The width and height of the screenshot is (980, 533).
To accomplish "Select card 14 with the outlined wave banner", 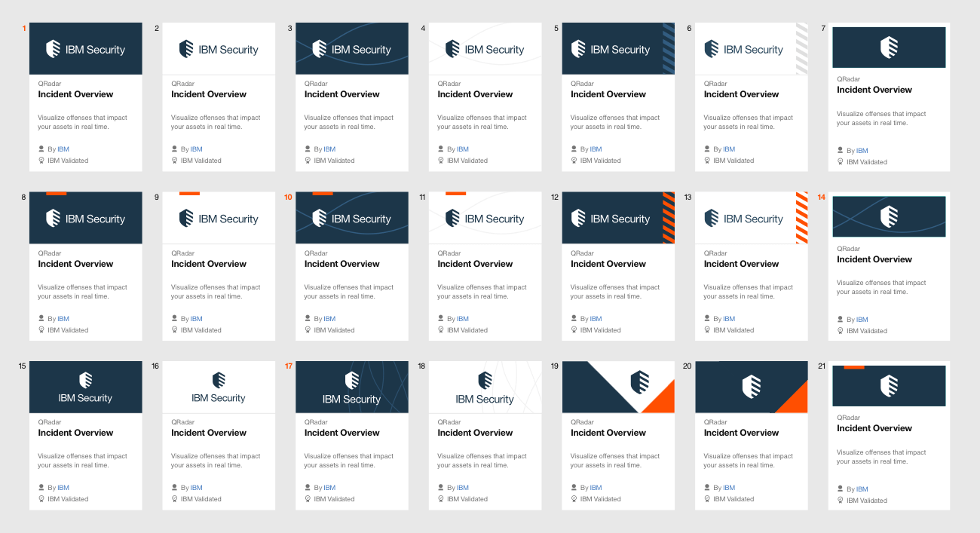I will [889, 216].
